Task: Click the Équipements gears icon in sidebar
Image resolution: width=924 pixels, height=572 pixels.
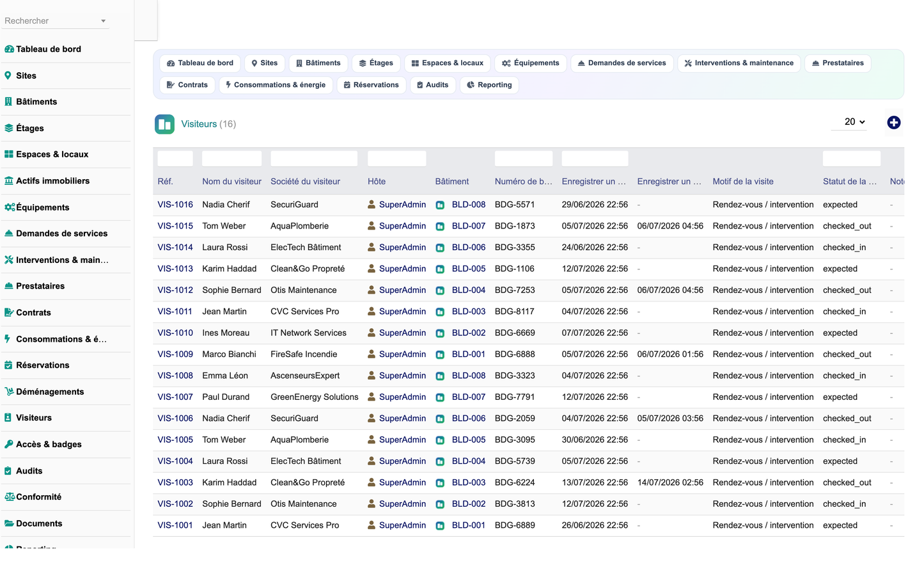Action: [x=10, y=207]
